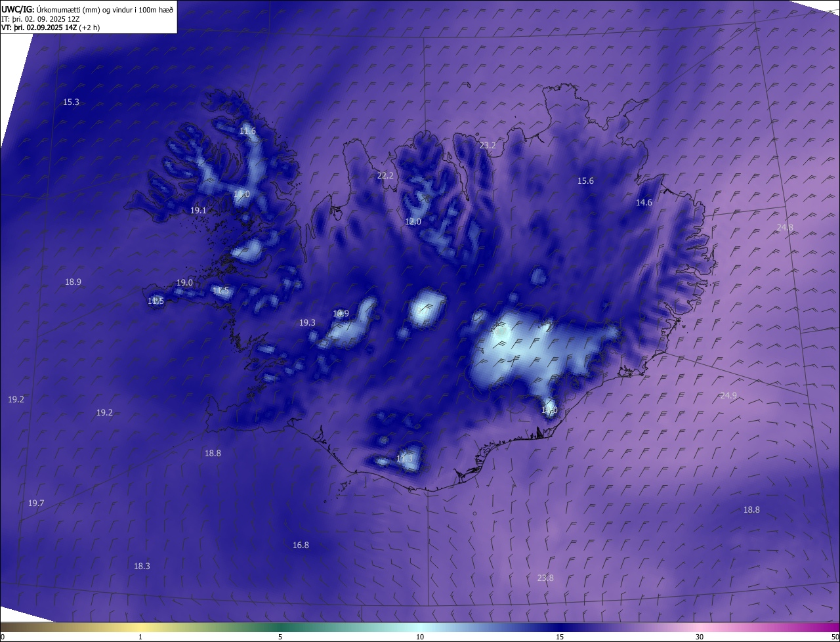The height and width of the screenshot is (642, 840).
Task: Click the 18.3 value label
Action: 142,566
